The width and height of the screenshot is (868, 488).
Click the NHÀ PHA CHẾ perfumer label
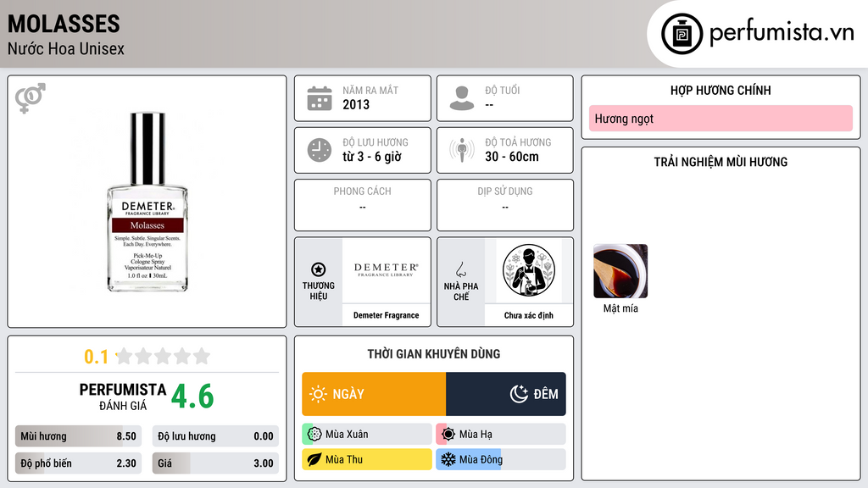[461, 291]
